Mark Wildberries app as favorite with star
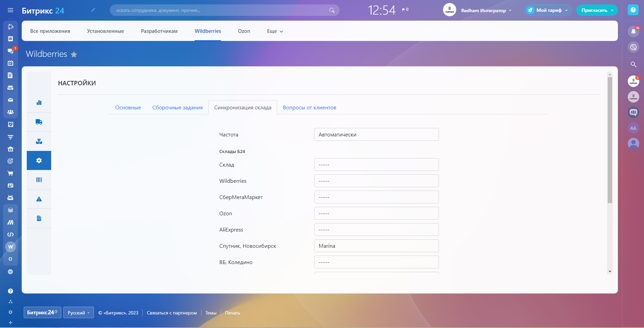Image resolution: width=644 pixels, height=328 pixels. coord(74,54)
